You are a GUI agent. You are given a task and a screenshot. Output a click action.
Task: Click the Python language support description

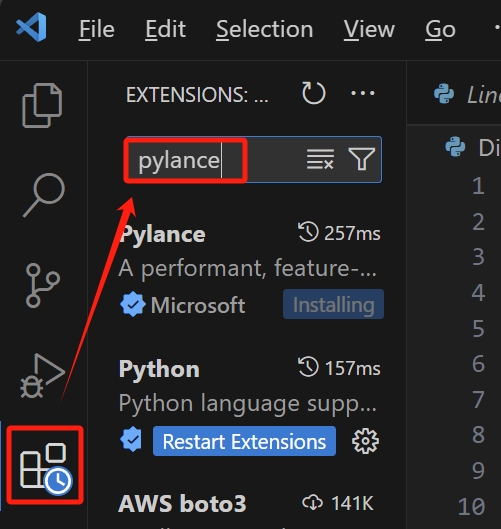247,403
